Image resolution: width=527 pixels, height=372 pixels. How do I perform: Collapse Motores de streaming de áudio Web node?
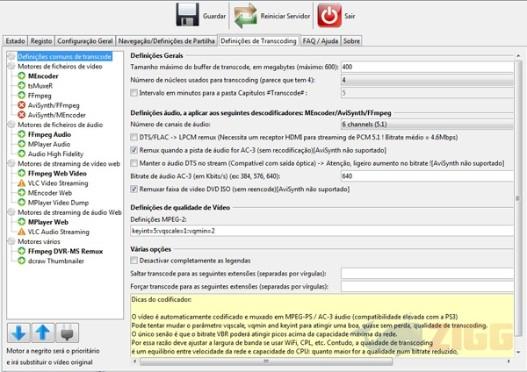tap(11, 212)
